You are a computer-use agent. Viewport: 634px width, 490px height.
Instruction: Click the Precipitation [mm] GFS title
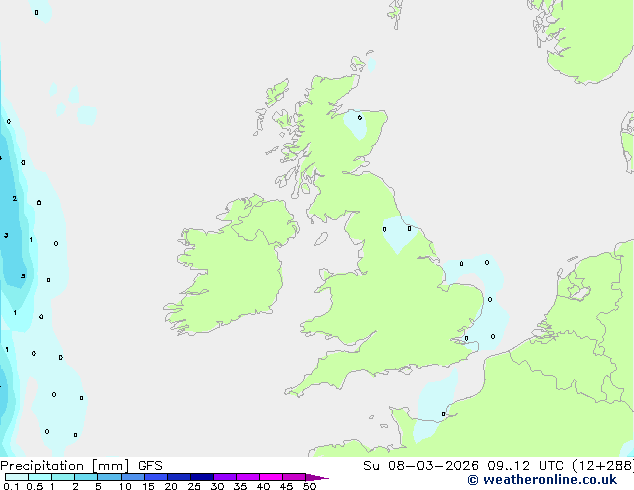point(81,466)
